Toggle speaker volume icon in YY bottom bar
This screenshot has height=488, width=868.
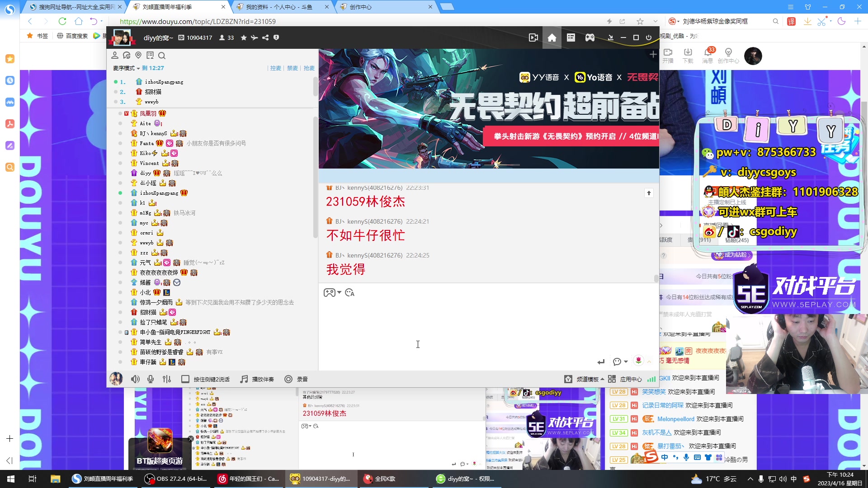135,379
